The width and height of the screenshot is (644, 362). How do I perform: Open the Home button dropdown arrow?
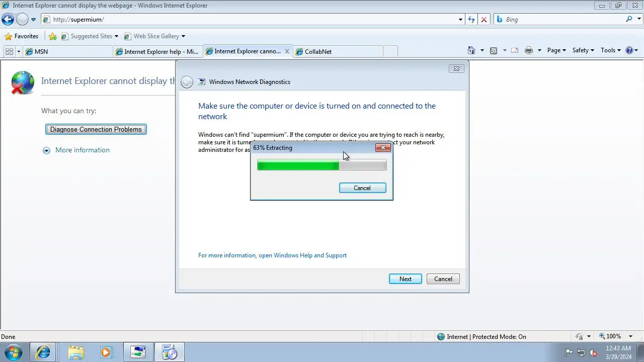tap(482, 50)
